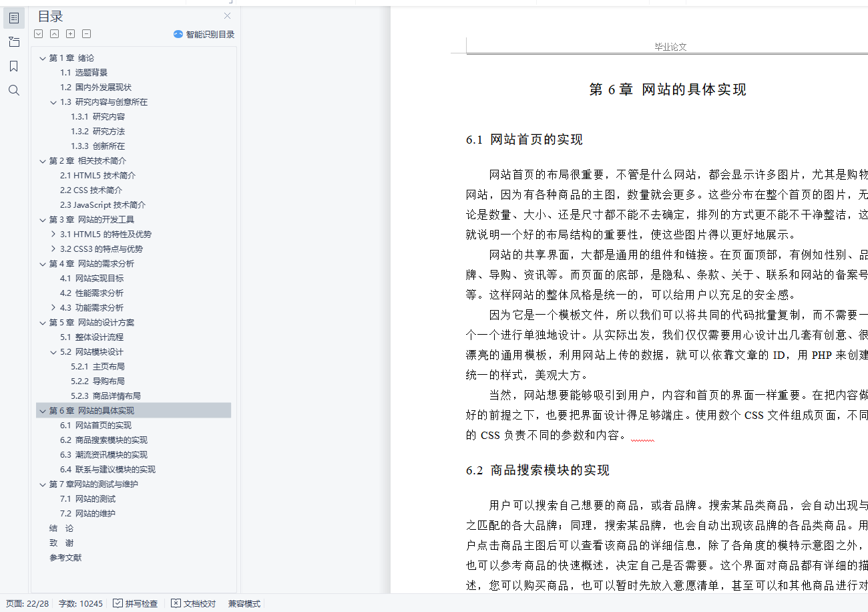Jump to 结论 outline entry
868x612 pixels.
[x=61, y=528]
